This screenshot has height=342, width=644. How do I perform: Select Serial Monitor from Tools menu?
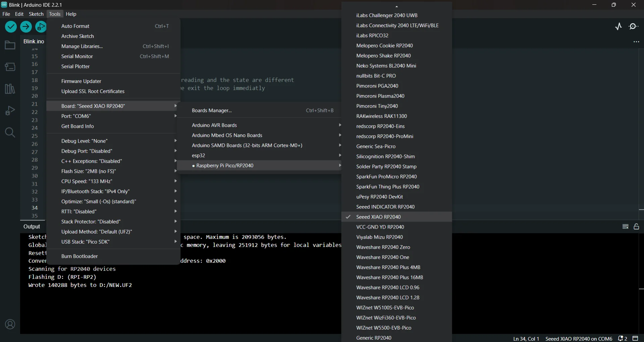click(77, 56)
